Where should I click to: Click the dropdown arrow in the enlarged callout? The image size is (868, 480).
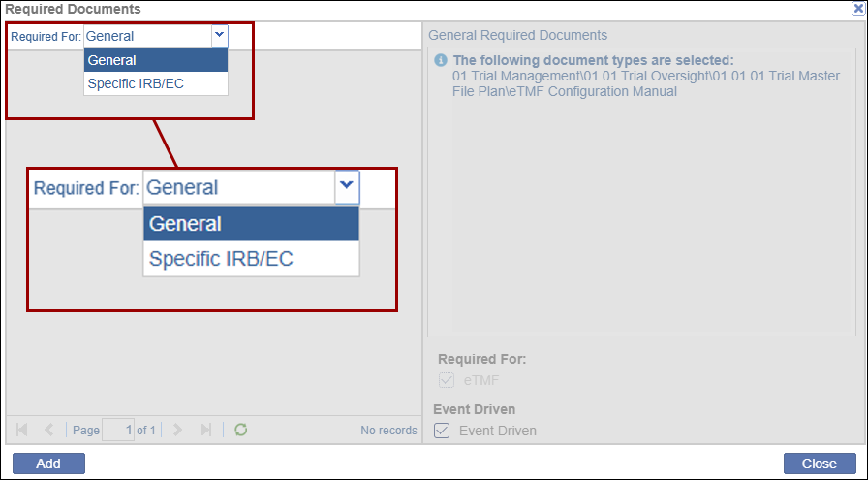point(347,187)
